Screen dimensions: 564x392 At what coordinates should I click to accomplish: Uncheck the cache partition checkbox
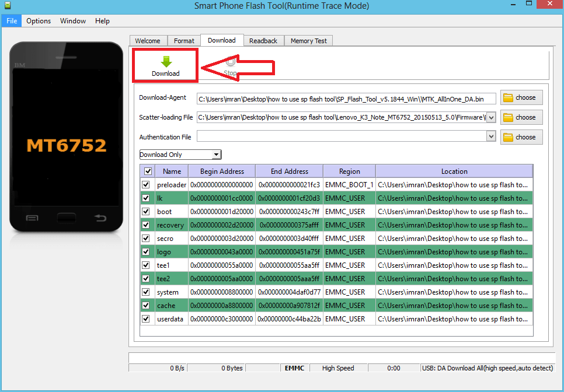[x=146, y=306]
